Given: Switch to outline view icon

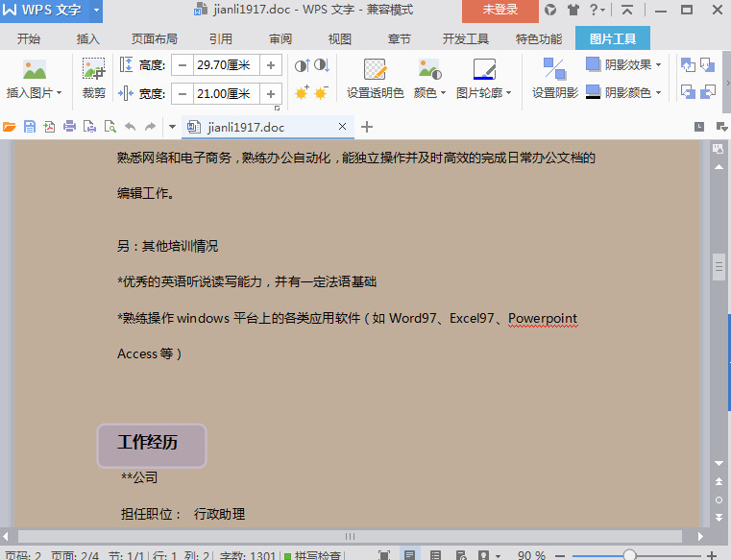Looking at the screenshot, I should click(x=435, y=555).
